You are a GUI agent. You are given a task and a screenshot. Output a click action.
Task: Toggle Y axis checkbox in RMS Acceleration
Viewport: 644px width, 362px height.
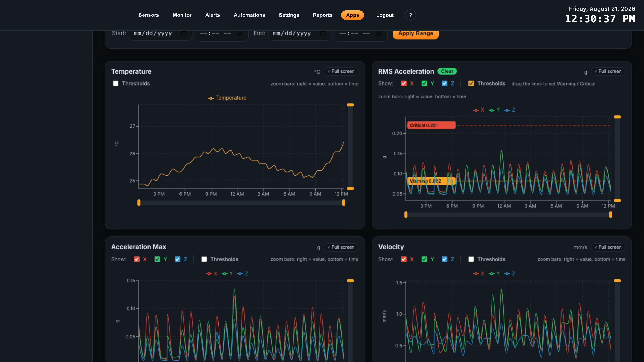click(x=424, y=83)
